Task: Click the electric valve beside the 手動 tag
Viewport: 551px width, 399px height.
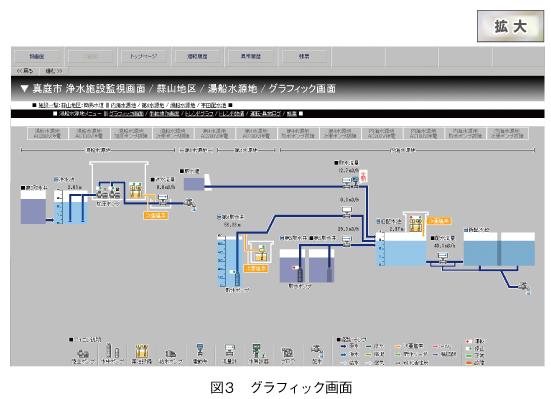Action: [x=356, y=181]
